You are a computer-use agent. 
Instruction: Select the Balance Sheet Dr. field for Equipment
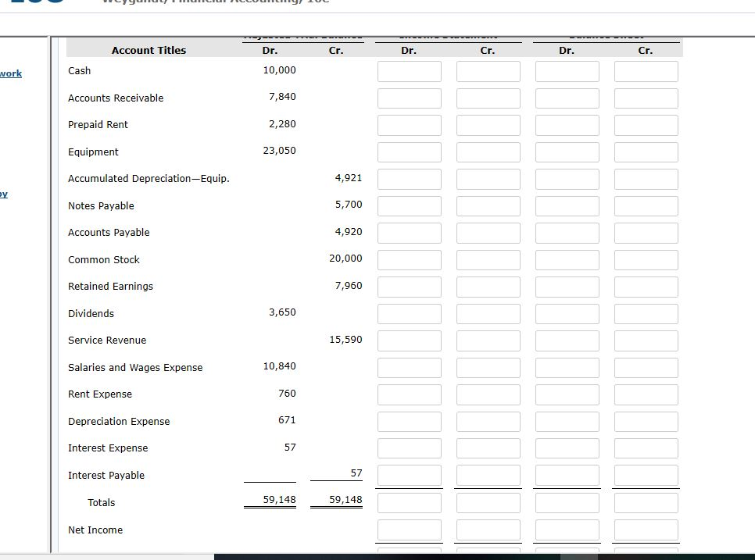[567, 152]
